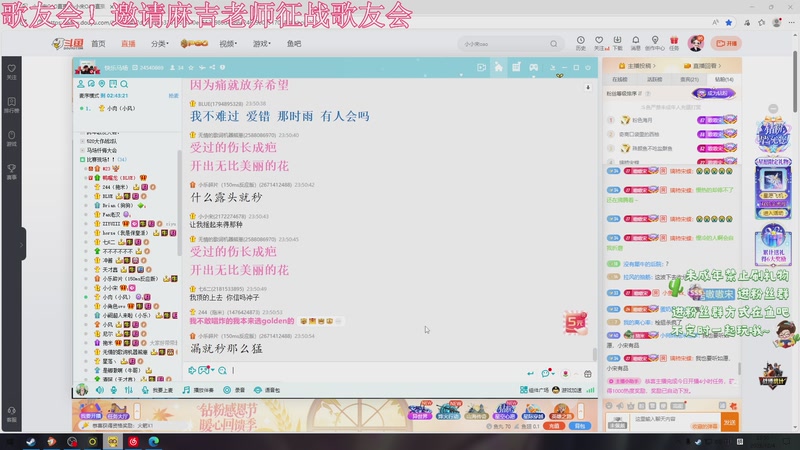The height and width of the screenshot is (450, 800).
Task: Open the 分类 dropdown in site navigation
Action: [160, 44]
